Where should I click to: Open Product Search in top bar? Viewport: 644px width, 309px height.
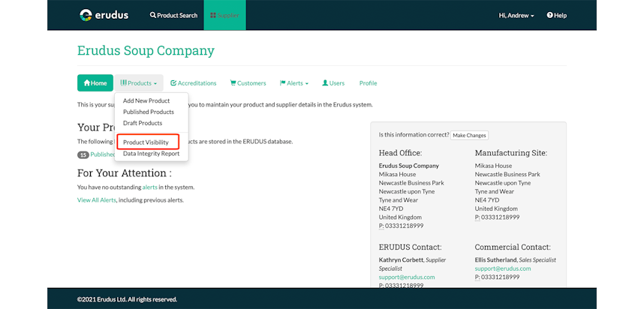(x=173, y=15)
